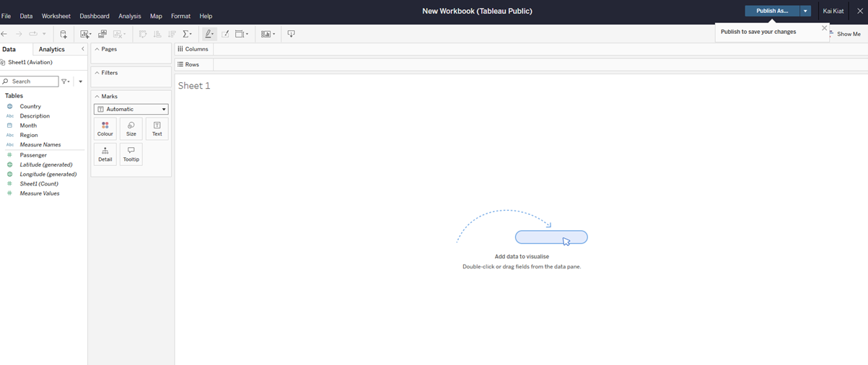868x365 pixels.
Task: Click the Publish As button
Action: click(x=771, y=11)
